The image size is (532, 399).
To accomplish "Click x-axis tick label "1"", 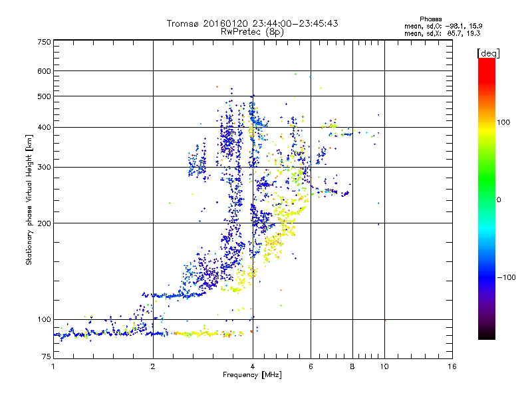I will click(53, 366).
